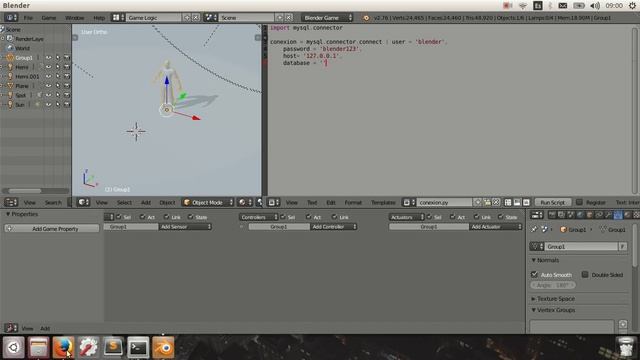
Task: Click the Angle 180° slider field
Action: 553,285
